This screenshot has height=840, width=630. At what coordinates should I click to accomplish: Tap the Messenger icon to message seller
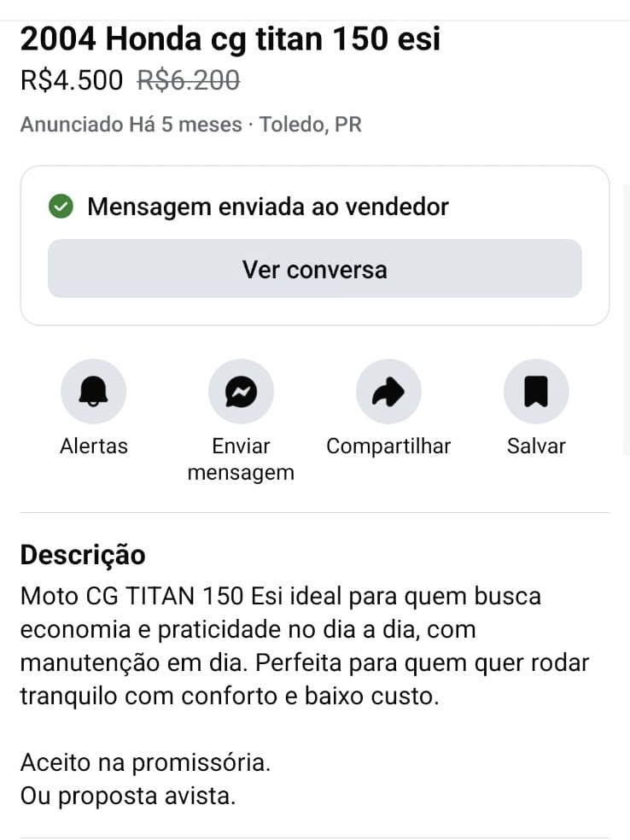[x=241, y=392]
